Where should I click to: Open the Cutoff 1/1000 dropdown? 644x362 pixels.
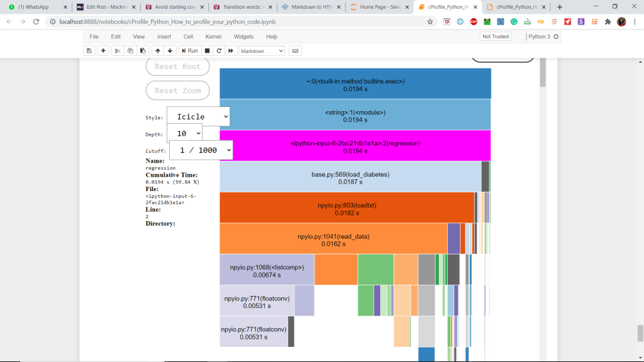click(x=201, y=150)
